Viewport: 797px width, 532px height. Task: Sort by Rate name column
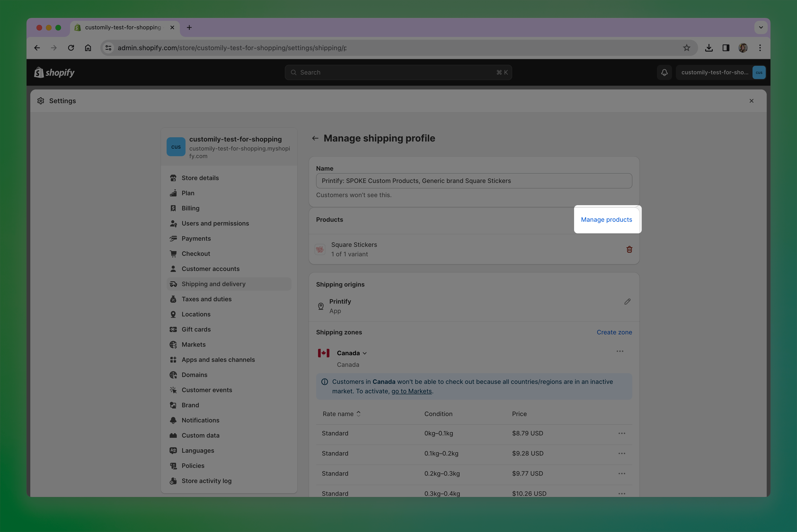point(341,414)
